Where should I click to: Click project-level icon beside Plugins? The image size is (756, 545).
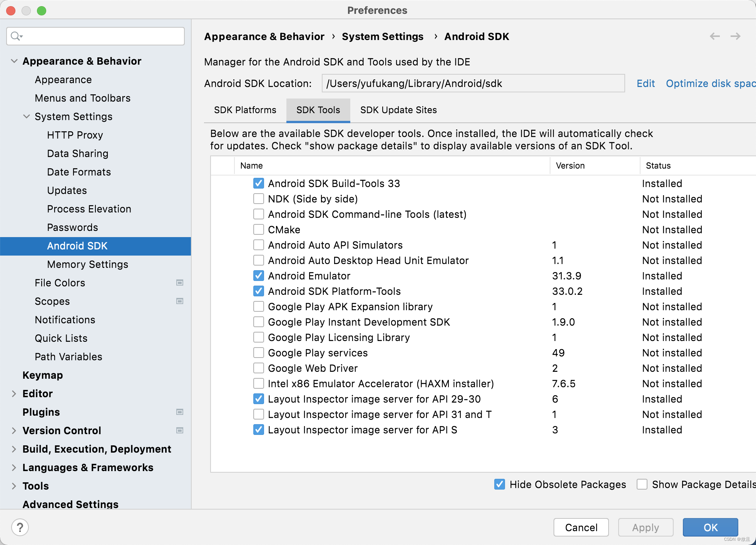point(179,412)
